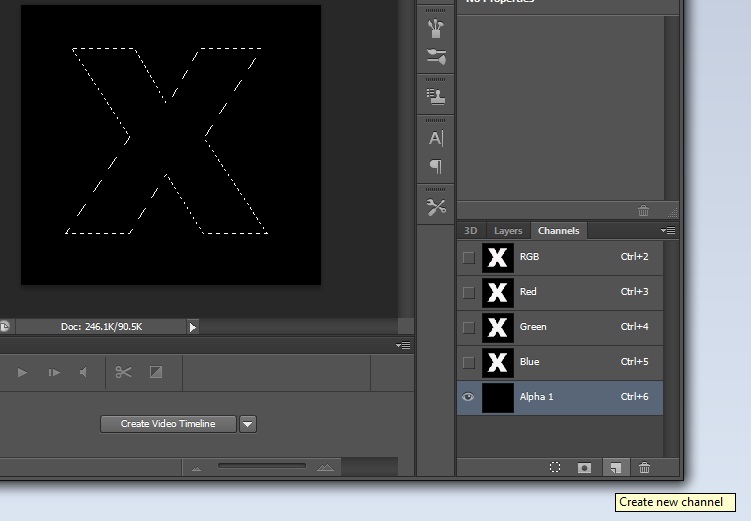
Task: Click the Ctrl+5 shortcut on Blue row
Action: pos(634,362)
